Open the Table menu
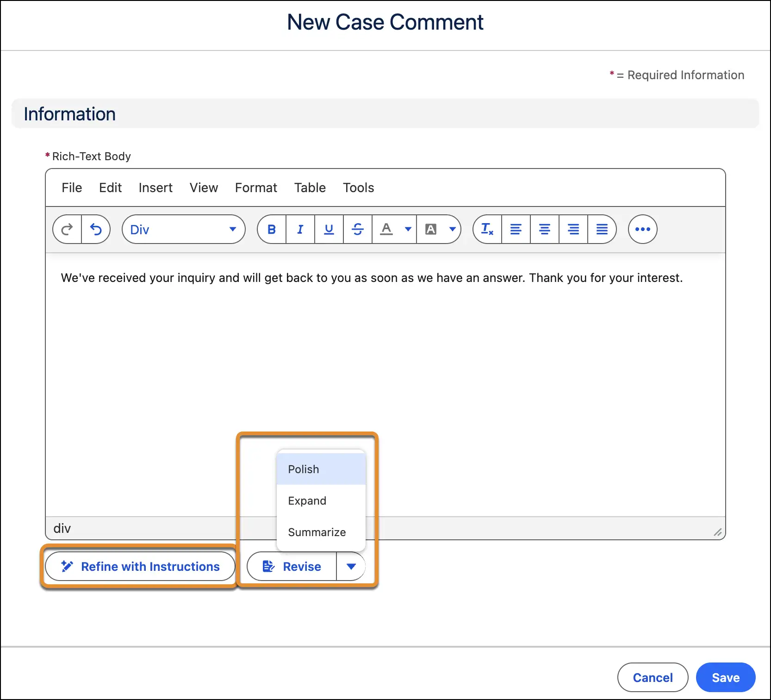The width and height of the screenshot is (771, 700). tap(310, 187)
